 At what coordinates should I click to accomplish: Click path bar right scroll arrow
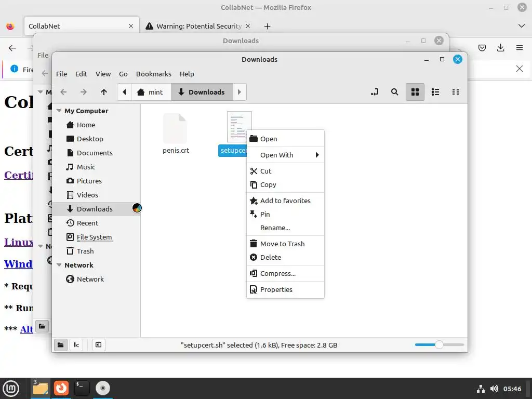point(240,92)
